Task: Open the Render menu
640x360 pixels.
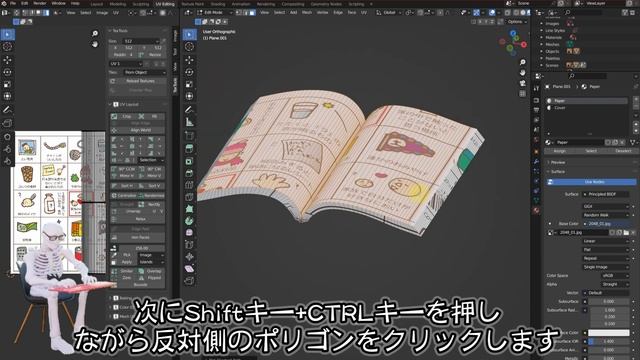Action: 40,3
